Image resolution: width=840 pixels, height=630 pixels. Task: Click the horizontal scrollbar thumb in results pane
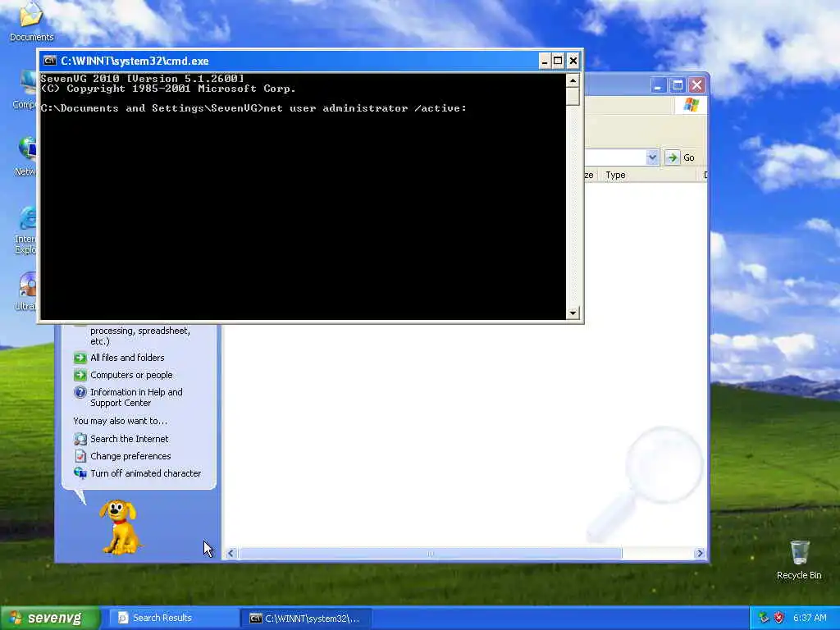click(430, 554)
